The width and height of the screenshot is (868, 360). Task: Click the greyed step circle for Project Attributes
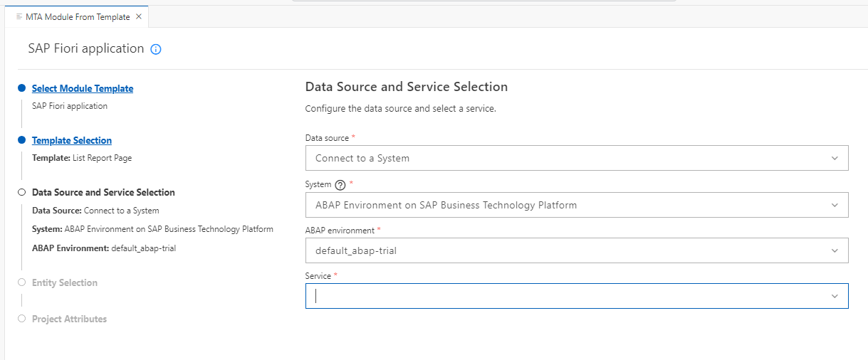22,319
